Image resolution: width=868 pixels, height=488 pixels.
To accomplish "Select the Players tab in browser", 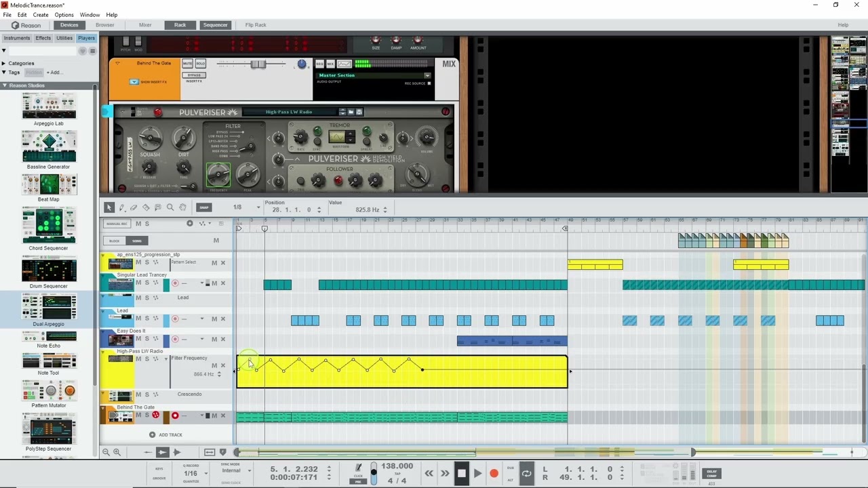I will (x=86, y=38).
